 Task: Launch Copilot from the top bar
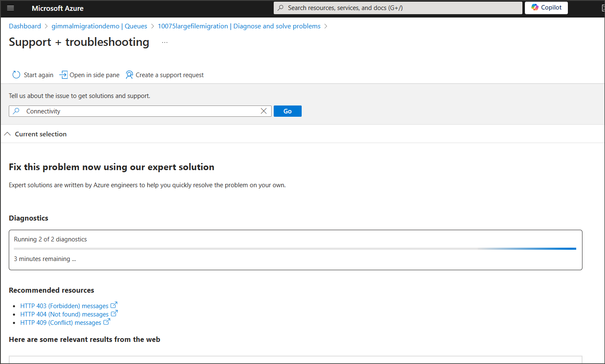[x=546, y=8]
